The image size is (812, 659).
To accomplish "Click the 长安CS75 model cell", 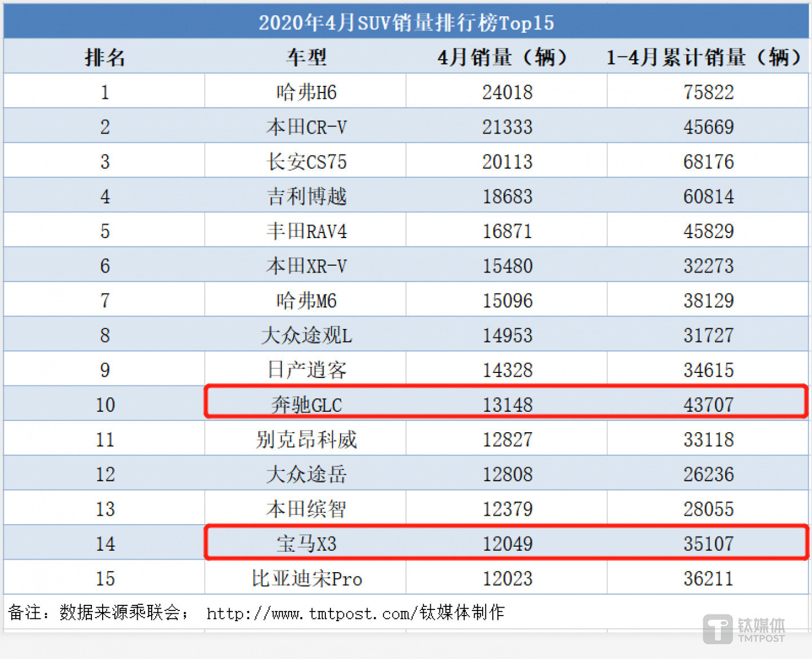I will (306, 162).
